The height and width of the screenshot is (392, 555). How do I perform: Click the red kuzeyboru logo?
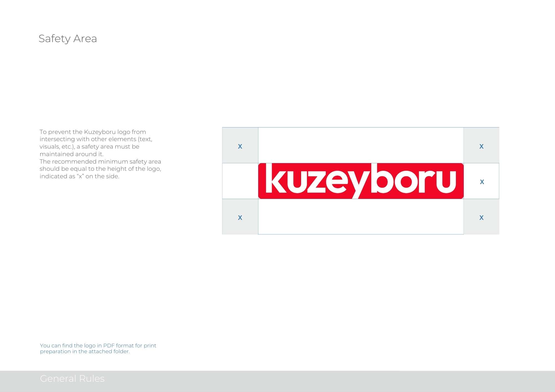361,181
